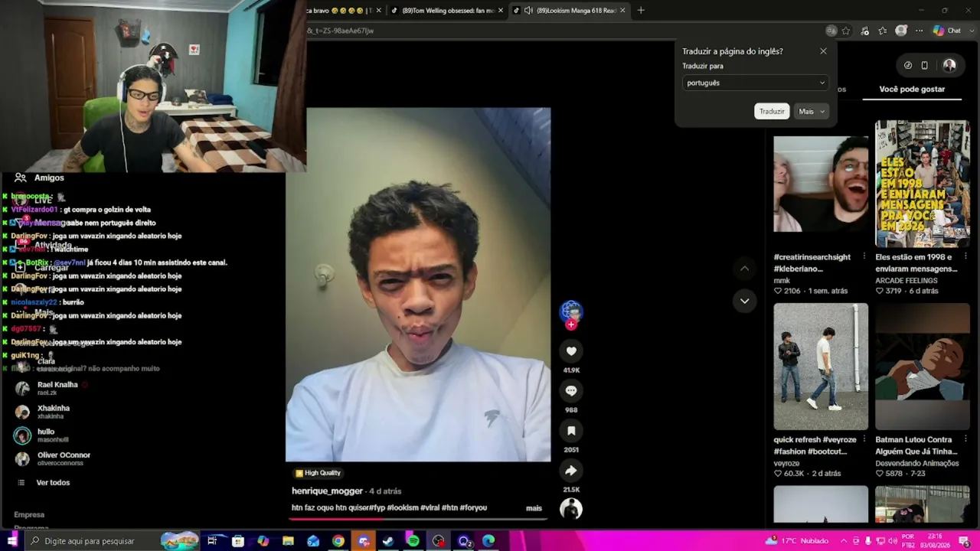980x551 pixels.
Task: Click the Windows Start button
Action: tap(12, 541)
